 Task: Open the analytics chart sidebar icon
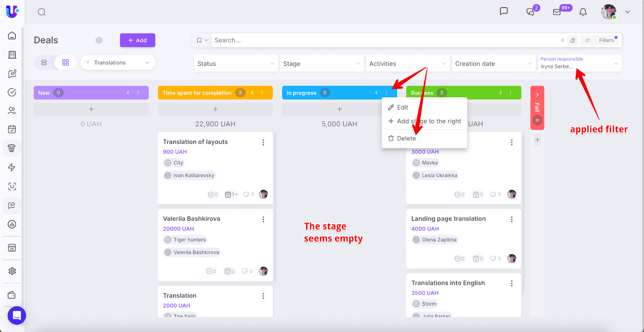(x=12, y=224)
